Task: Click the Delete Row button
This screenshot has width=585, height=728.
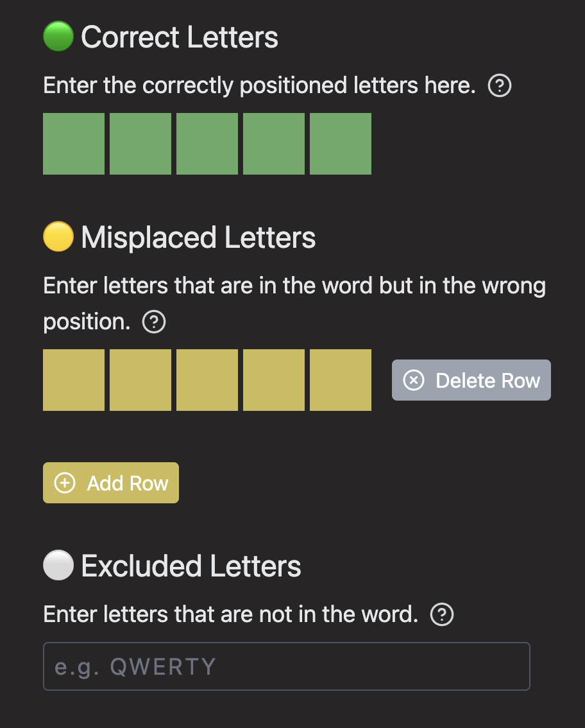Action: pos(471,380)
